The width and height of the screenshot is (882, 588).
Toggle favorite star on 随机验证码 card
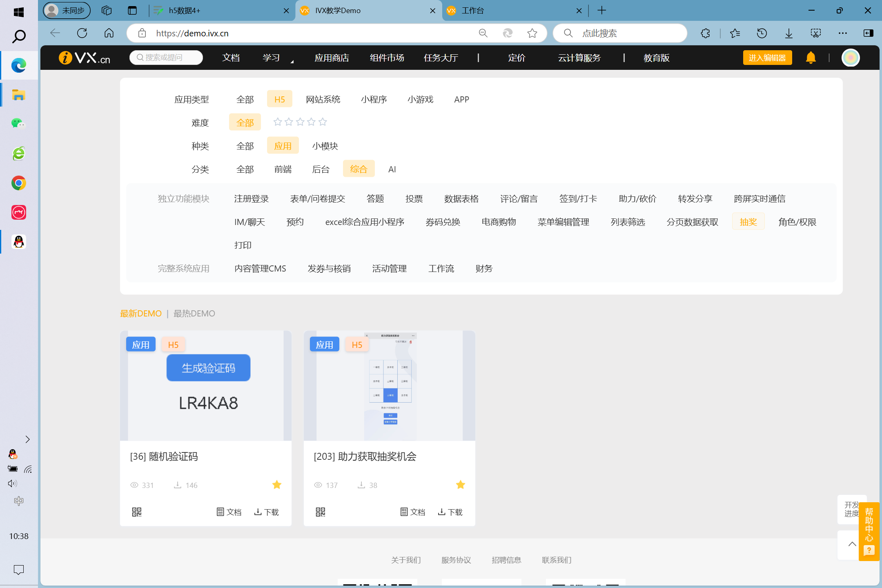tap(277, 485)
